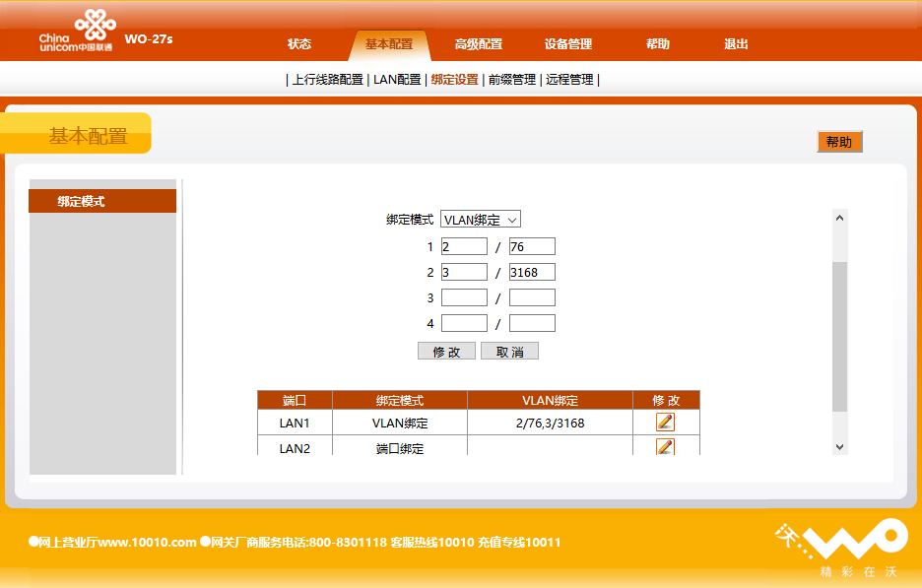Select the 基本配置 tab

[389, 44]
